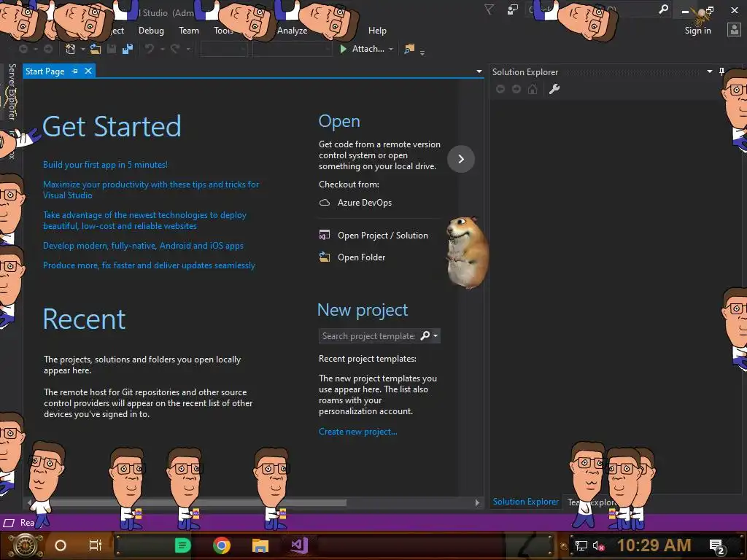
Task: Click the horizontal scrollbar right arrow
Action: [477, 503]
